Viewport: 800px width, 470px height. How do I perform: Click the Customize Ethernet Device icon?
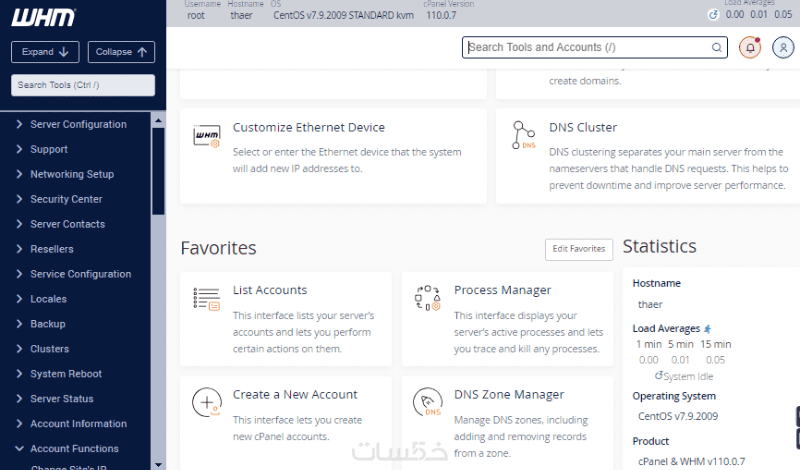(x=207, y=136)
